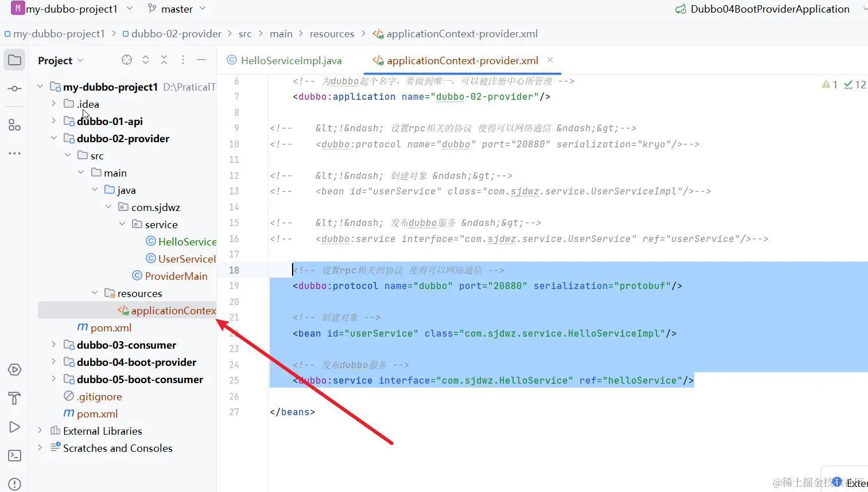This screenshot has height=492, width=868.
Task: Expand External Libraries node
Action: (40, 431)
